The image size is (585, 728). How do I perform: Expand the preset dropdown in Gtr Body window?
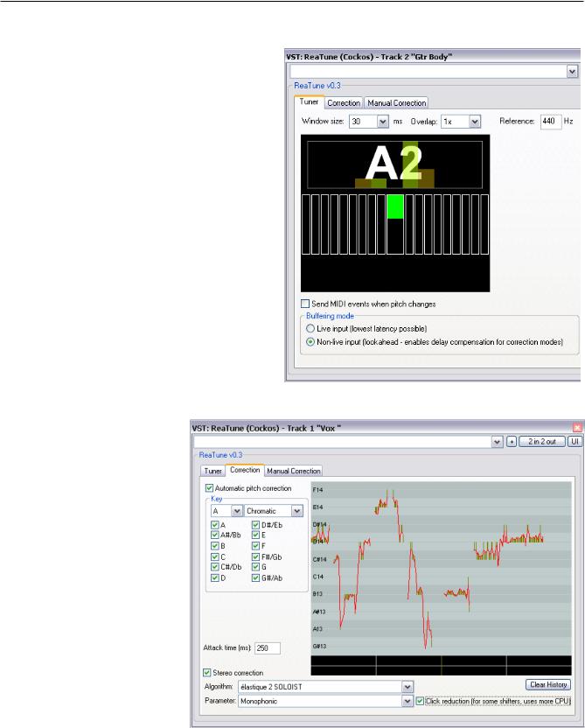(572, 72)
